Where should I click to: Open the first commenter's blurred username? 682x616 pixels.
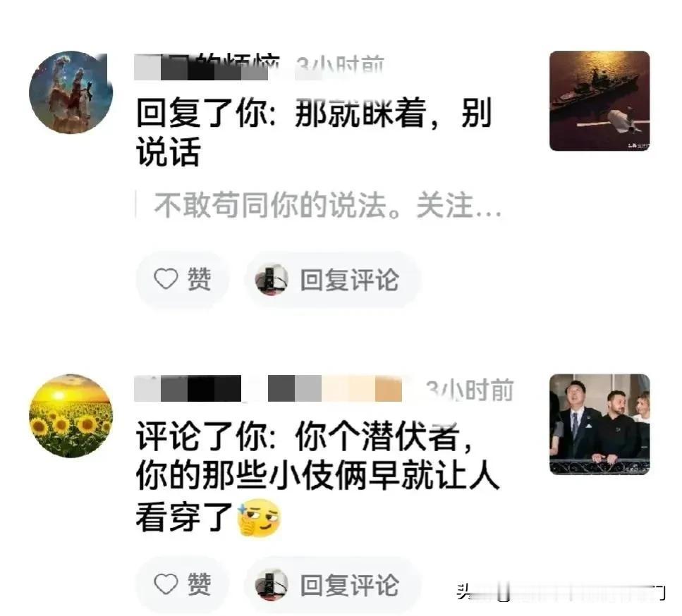(207, 67)
